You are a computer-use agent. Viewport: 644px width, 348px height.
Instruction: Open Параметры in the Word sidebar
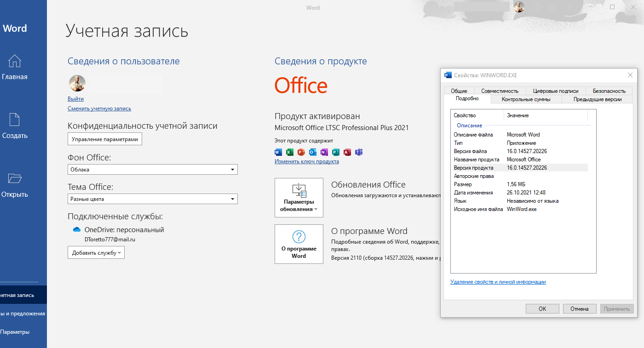coord(23,332)
